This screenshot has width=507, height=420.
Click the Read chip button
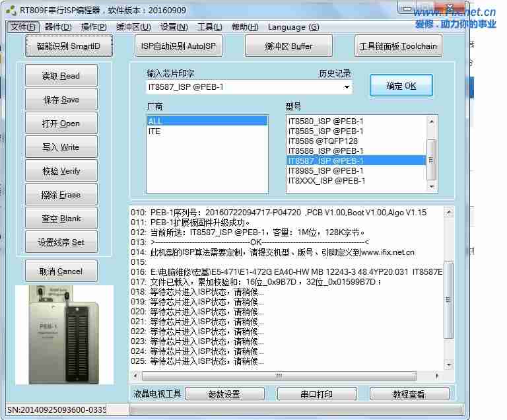coord(61,76)
